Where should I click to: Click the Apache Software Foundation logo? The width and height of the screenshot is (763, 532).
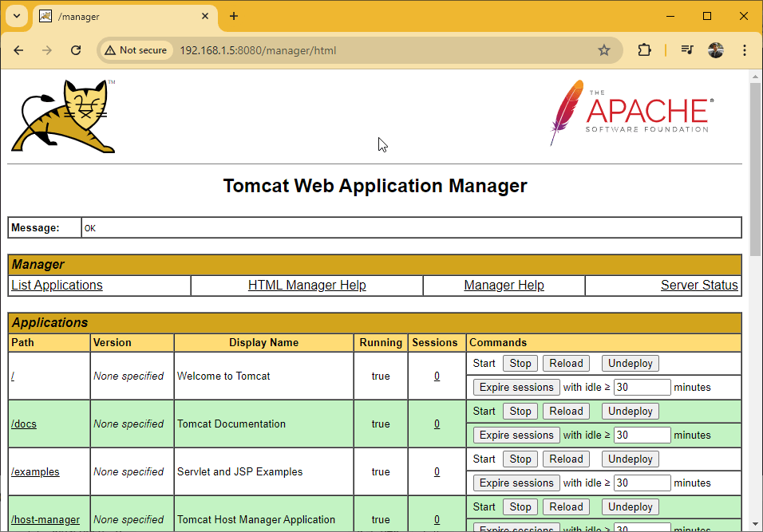pyautogui.click(x=631, y=112)
